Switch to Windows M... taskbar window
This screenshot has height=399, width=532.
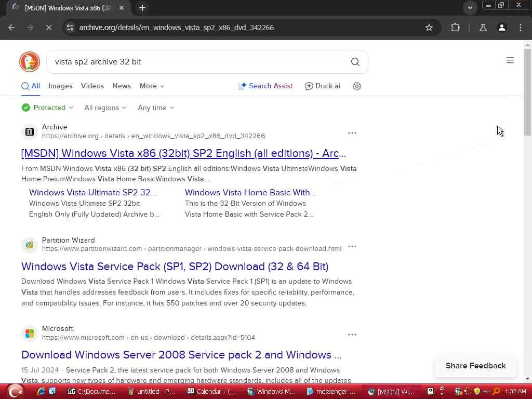[271, 392]
